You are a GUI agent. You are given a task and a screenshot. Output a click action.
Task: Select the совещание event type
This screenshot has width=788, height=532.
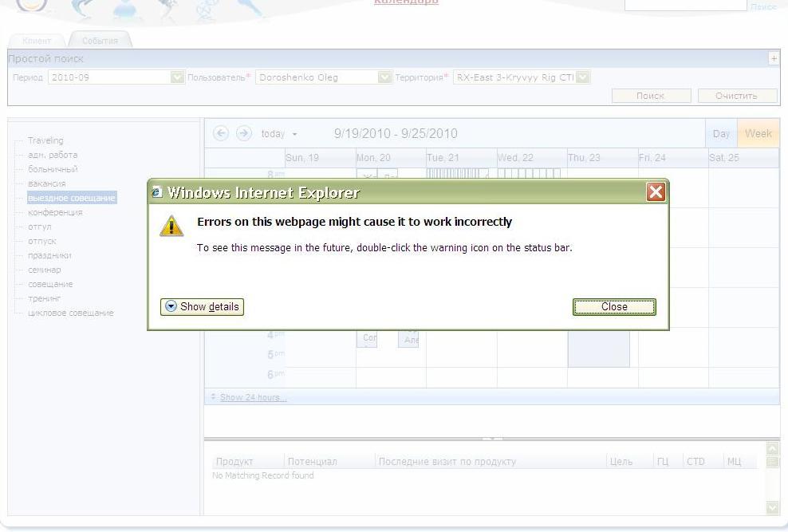pos(50,284)
